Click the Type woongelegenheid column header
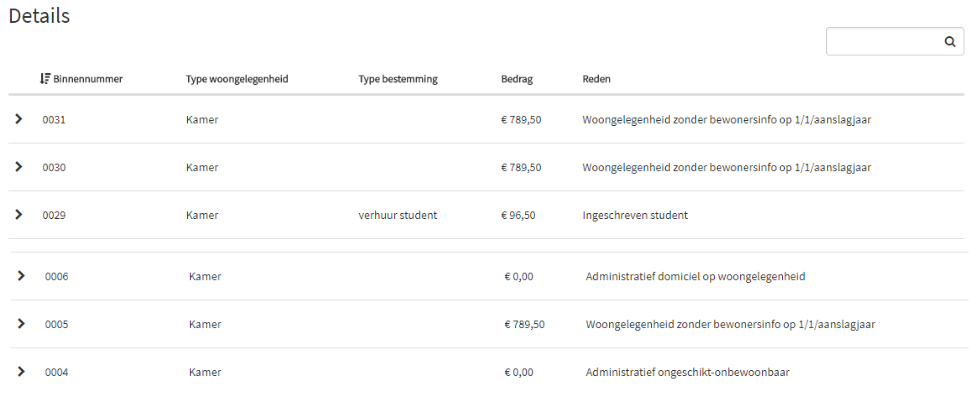Image resolution: width=977 pixels, height=404 pixels. [x=237, y=79]
